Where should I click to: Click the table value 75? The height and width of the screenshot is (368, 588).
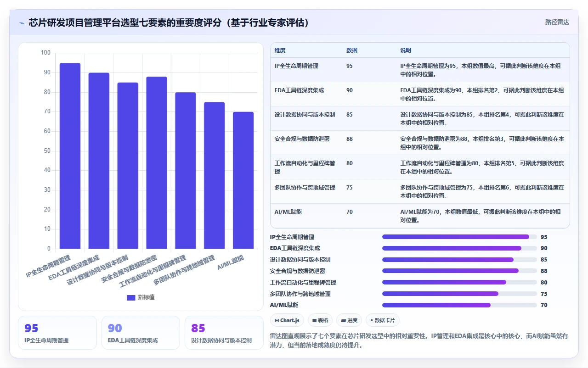tap(350, 188)
